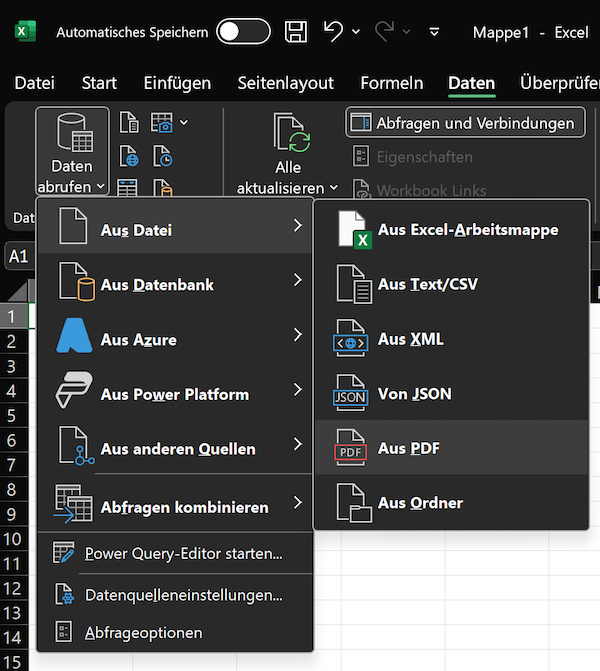Open the Seitenlayout tab
Image resolution: width=600 pixels, height=671 pixels.
285,83
